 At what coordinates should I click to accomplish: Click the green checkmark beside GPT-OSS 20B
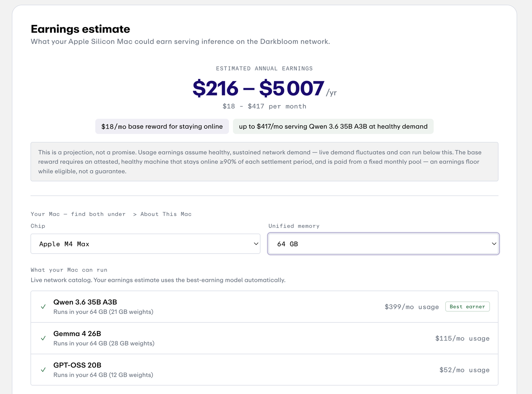coord(43,370)
